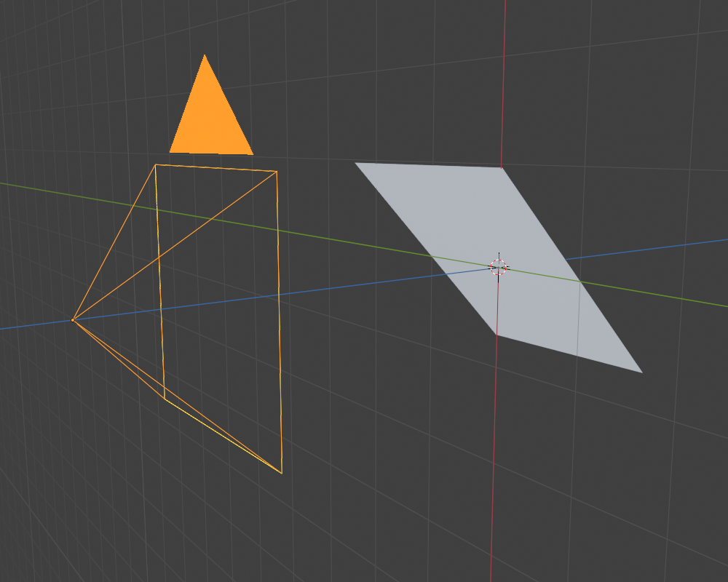This screenshot has width=728, height=582.
Task: Click the top-left corner of the camera frame
Action: 155,165
